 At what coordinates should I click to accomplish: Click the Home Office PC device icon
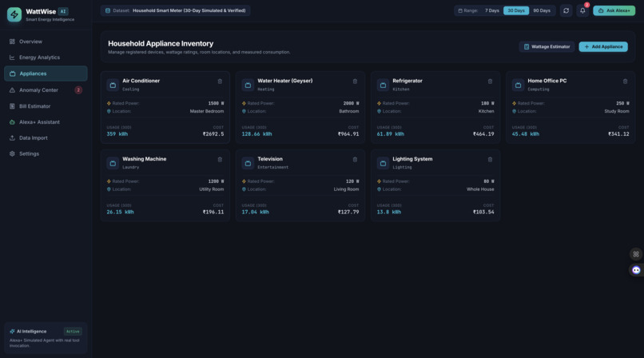518,85
